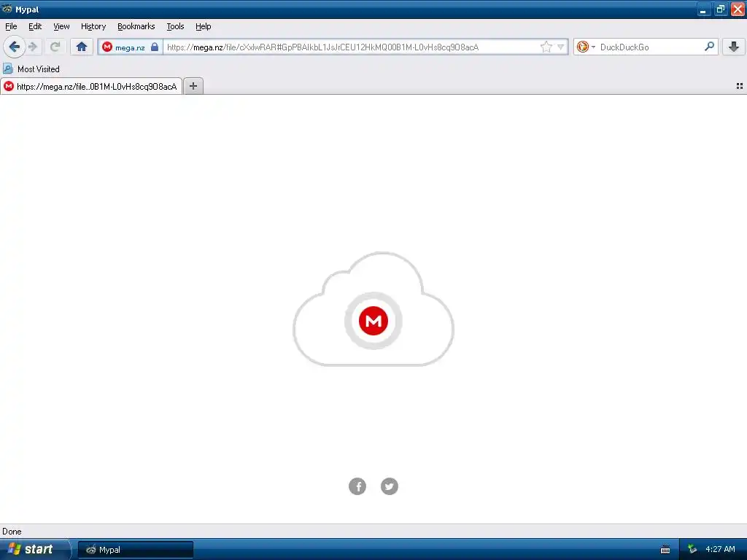
Task: Open the Windows start button
Action: [35, 549]
